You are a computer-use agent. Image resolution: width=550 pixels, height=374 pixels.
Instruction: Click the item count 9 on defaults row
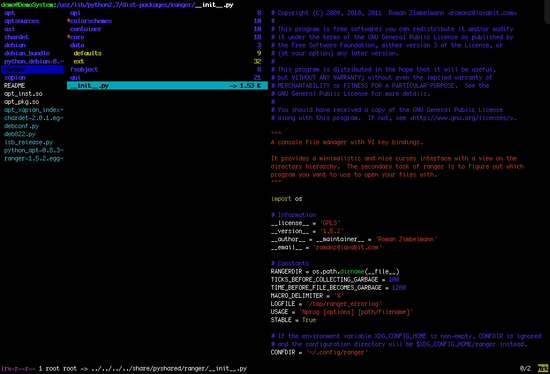tap(259, 53)
